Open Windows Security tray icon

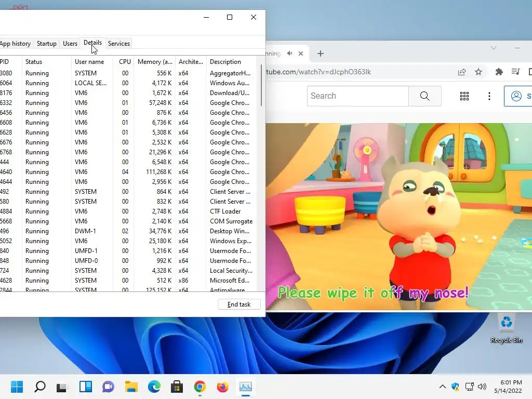click(455, 387)
